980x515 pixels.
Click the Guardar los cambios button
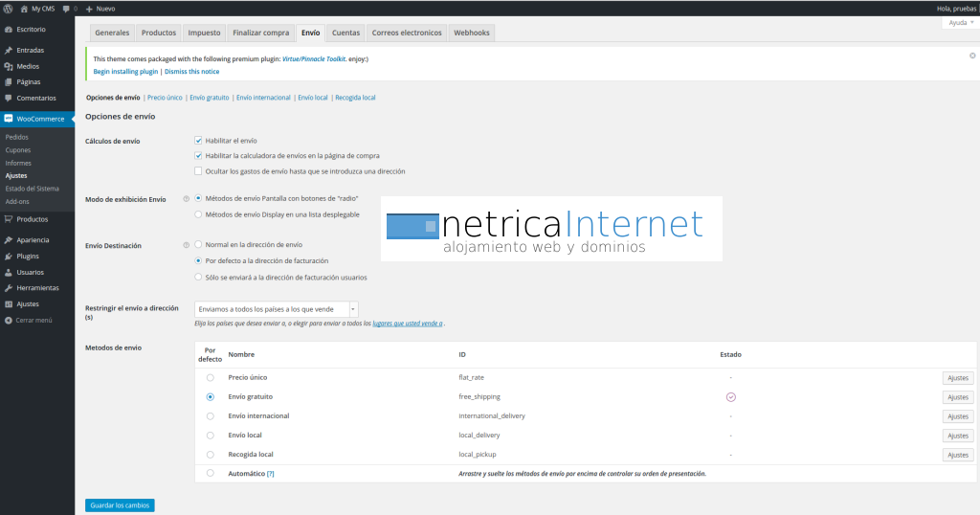pyautogui.click(x=120, y=504)
